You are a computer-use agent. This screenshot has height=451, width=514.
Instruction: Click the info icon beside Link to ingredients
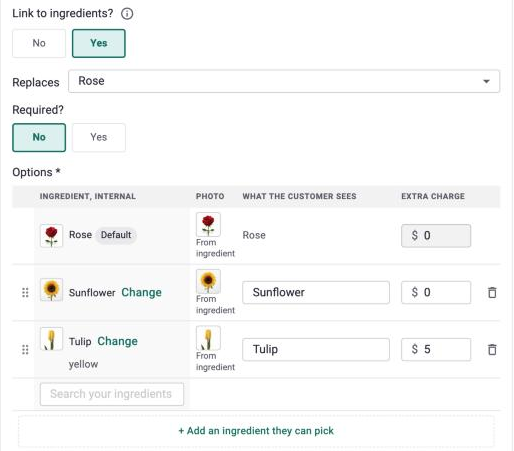[x=127, y=14]
